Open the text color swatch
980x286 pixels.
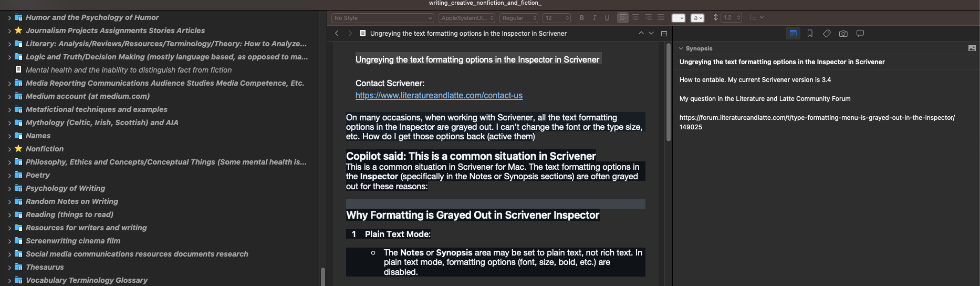click(679, 18)
